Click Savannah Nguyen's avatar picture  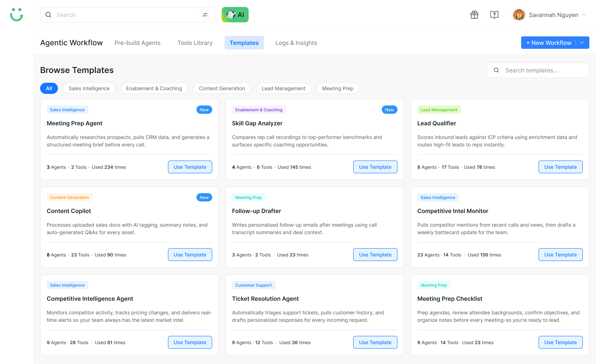point(519,15)
